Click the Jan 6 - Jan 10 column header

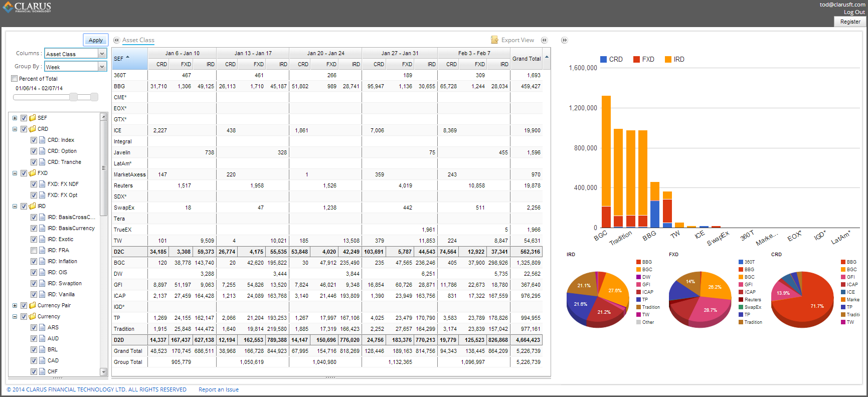(182, 53)
